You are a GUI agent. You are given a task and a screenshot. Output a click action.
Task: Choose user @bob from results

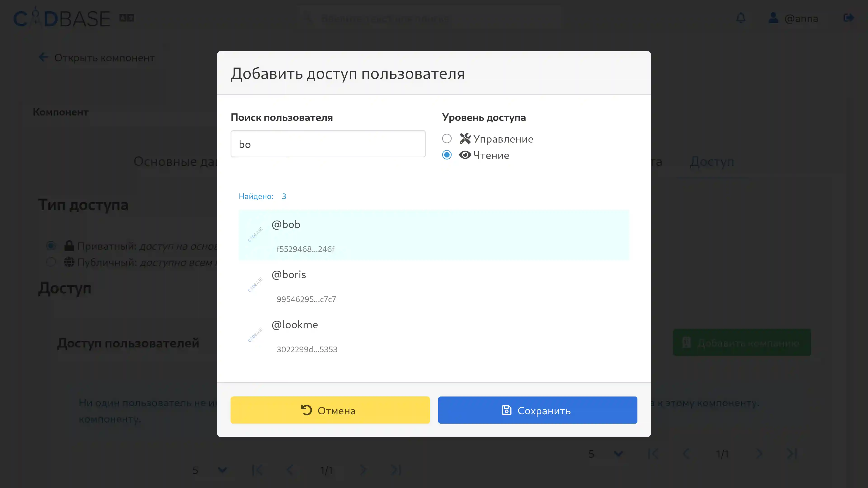coord(434,235)
